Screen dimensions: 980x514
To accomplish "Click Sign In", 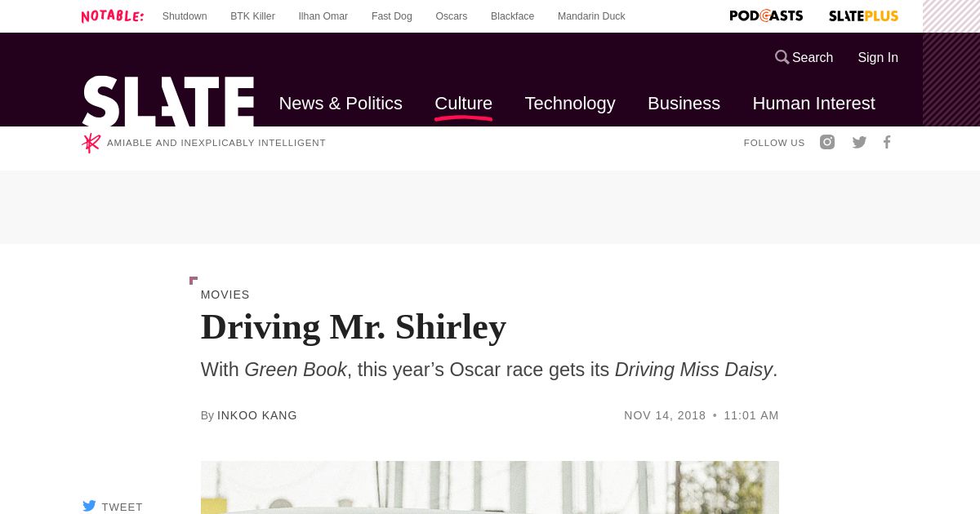I will click(878, 57).
